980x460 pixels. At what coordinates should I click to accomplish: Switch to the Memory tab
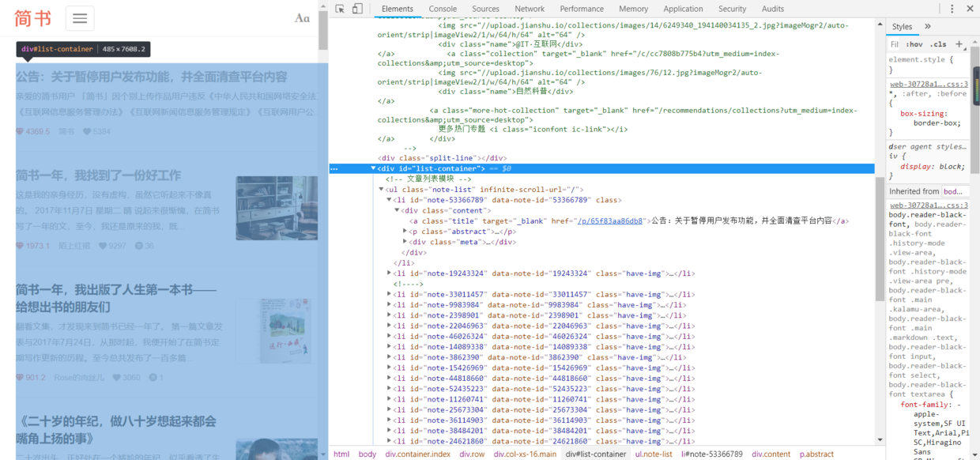coord(634,9)
